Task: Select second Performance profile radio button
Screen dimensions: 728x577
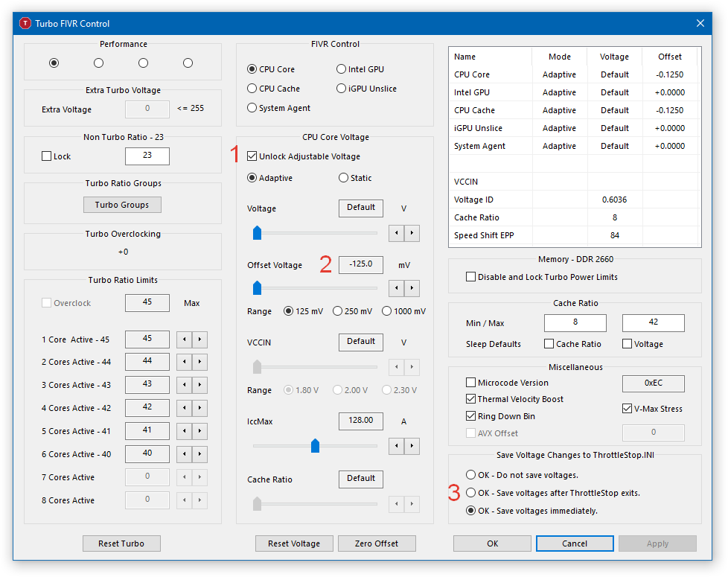Action: pyautogui.click(x=98, y=63)
